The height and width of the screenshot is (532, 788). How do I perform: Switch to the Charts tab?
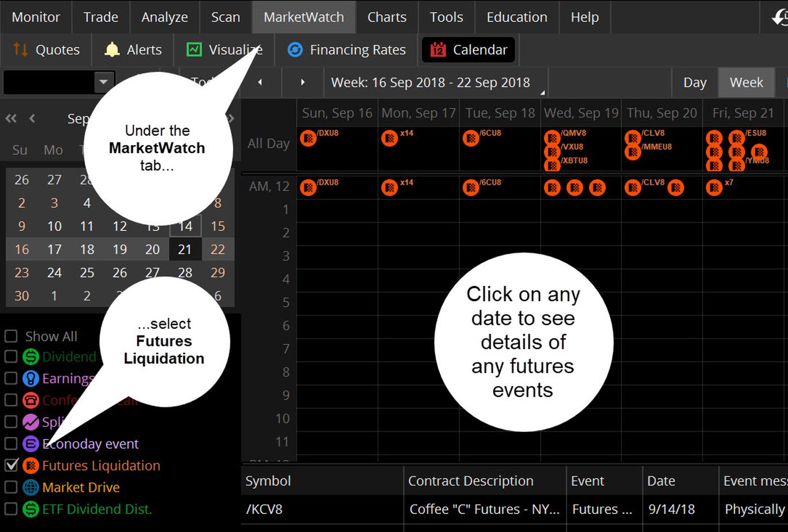tap(387, 17)
